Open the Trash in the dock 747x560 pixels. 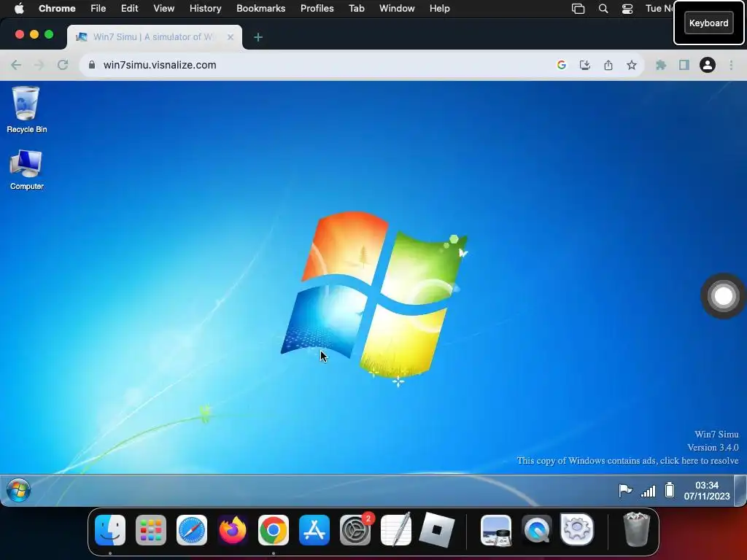pyautogui.click(x=636, y=529)
